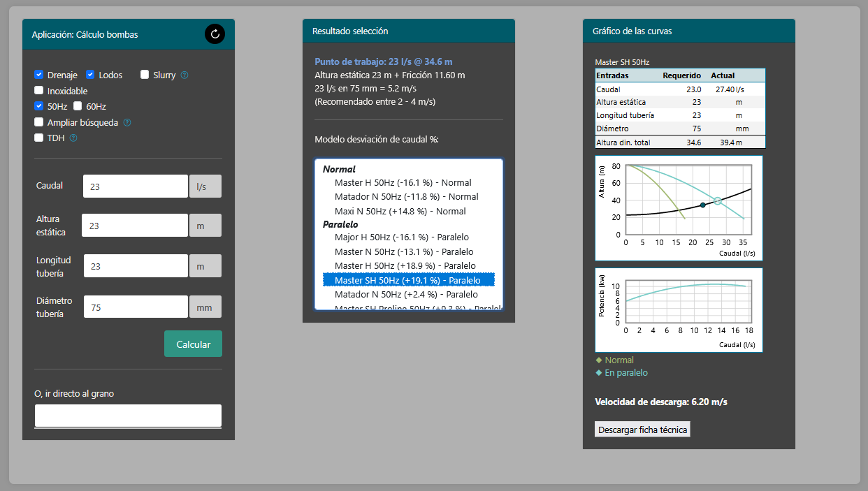Click Descargar ficha técnica button
This screenshot has height=491, width=868.
pos(642,430)
